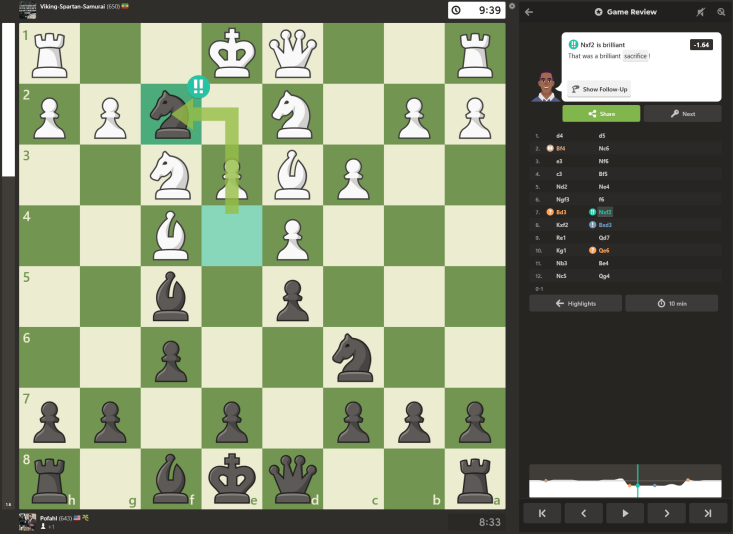The width and height of the screenshot is (733, 534).
Task: Jump to the first move
Action: coord(542,513)
